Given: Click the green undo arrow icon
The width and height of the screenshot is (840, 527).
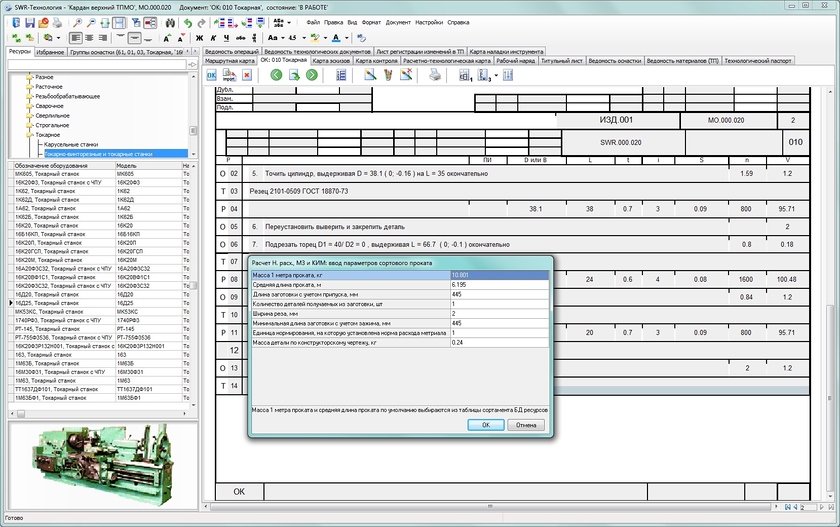Looking at the screenshot, I should (x=188, y=21).
